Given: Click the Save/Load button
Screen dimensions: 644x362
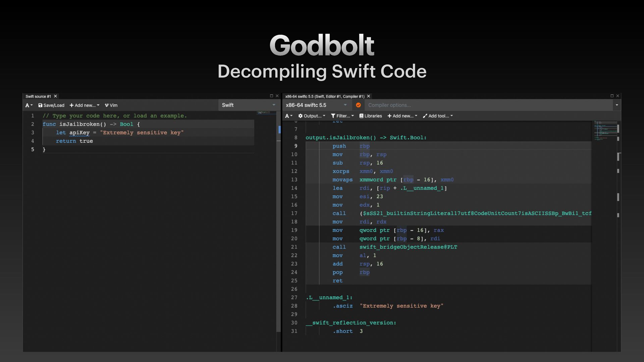Looking at the screenshot, I should coord(51,105).
